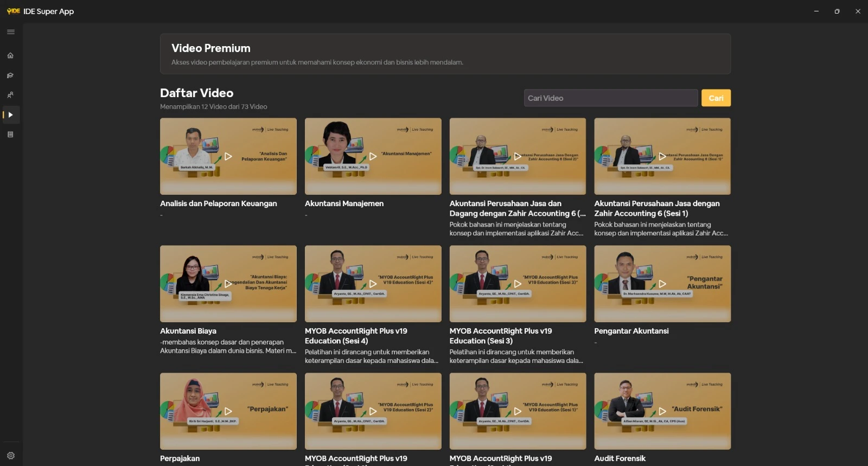This screenshot has width=868, height=466.
Task: Open Akuntansi Manajemen title link
Action: [344, 203]
